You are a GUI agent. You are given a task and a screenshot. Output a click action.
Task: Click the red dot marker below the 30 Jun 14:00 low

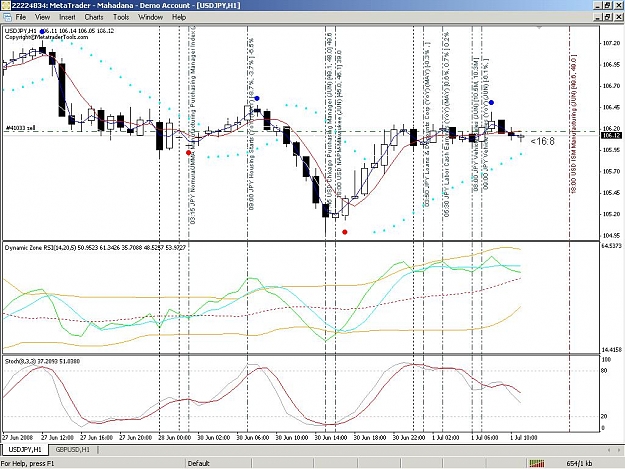[x=345, y=232]
